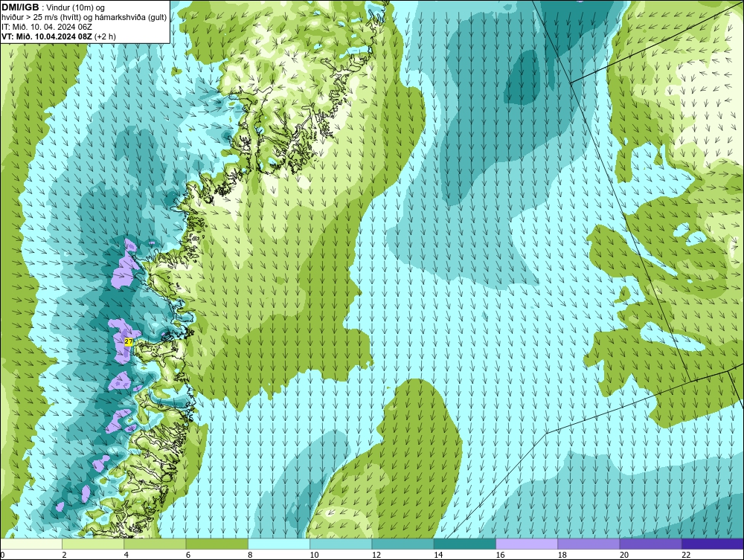The image size is (744, 560).
Task: Select the 8–10 m/s pale cyan swatch
Action: point(279,544)
